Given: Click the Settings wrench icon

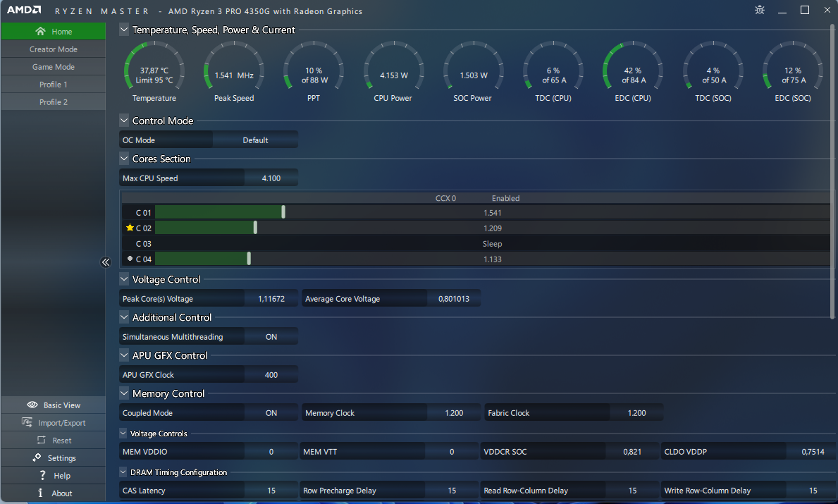Looking at the screenshot, I should (37, 457).
